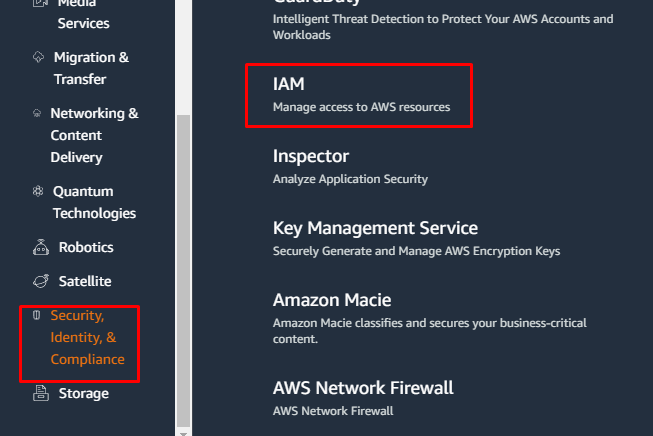This screenshot has width=653, height=436.
Task: Open the IAM service
Action: point(289,84)
